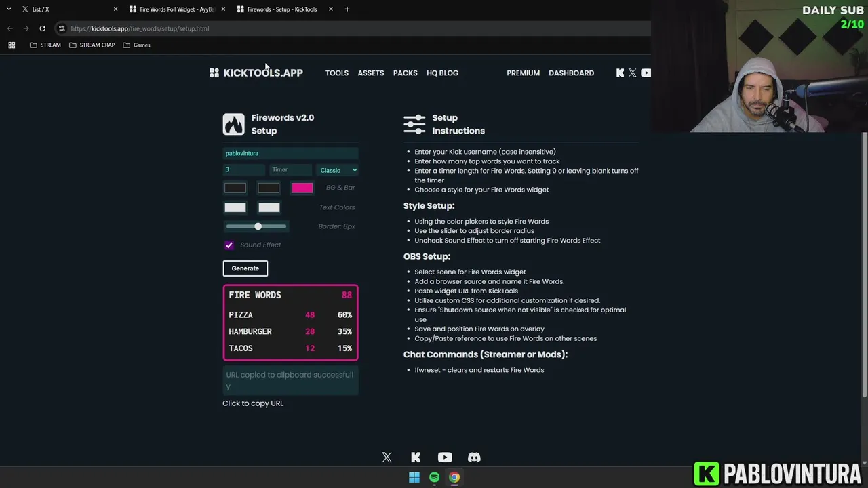Viewport: 868px width, 488px height.
Task: Click the HAMBURGER row in preview
Action: 290,331
